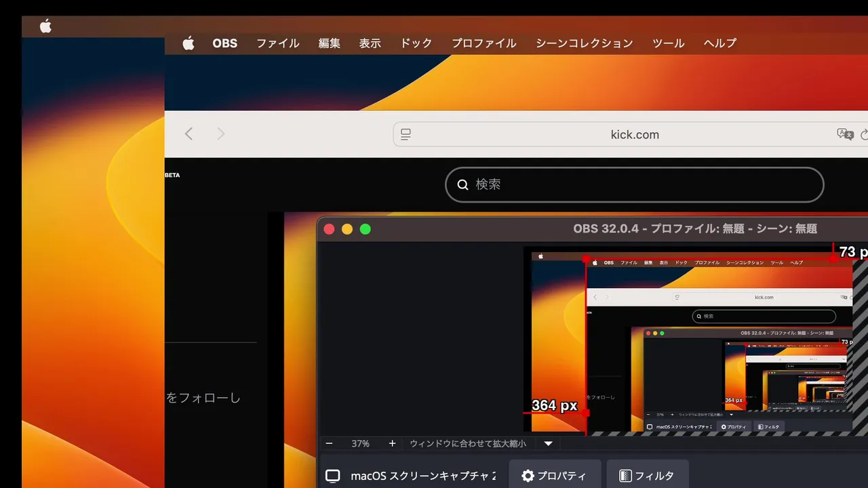Open the OBS application menu
The image size is (868, 488).
[x=224, y=43]
